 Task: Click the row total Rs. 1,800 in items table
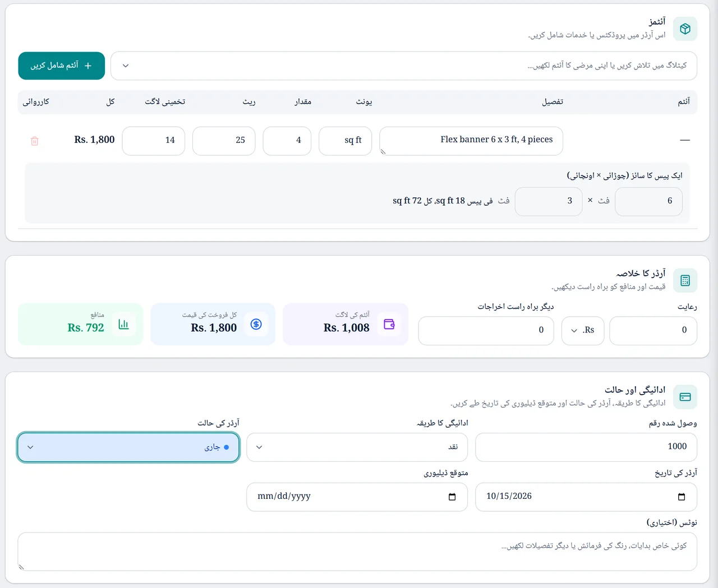[94, 140]
